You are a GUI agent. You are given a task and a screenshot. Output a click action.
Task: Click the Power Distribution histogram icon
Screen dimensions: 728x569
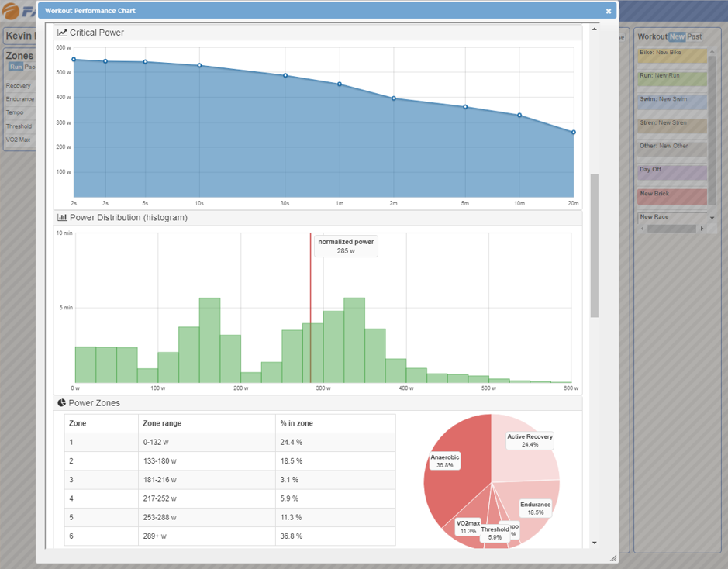click(x=62, y=218)
